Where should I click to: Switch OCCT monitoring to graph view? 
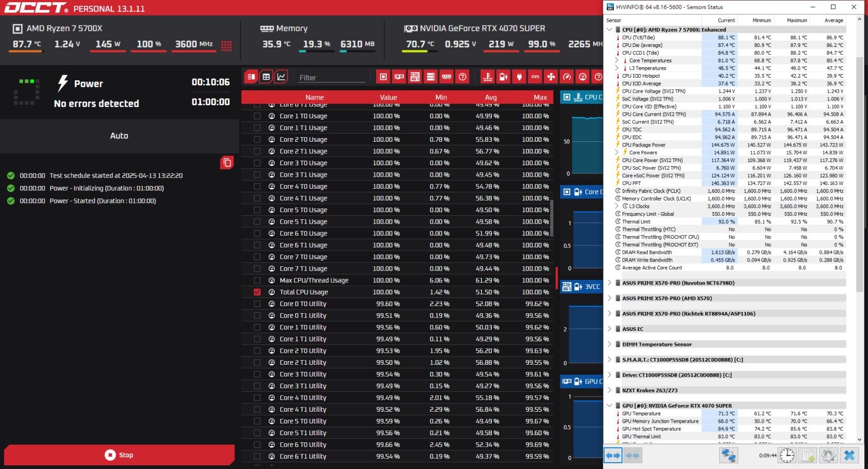(x=281, y=77)
